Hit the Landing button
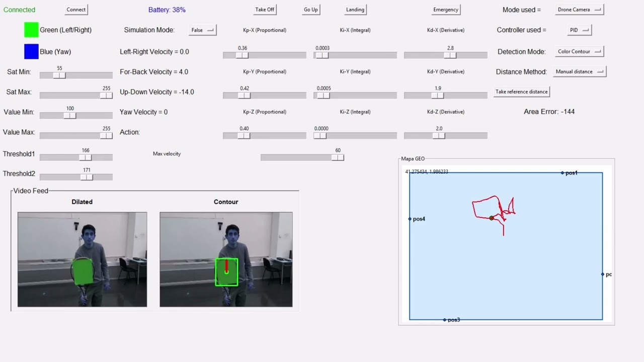644x362 pixels. (x=355, y=10)
